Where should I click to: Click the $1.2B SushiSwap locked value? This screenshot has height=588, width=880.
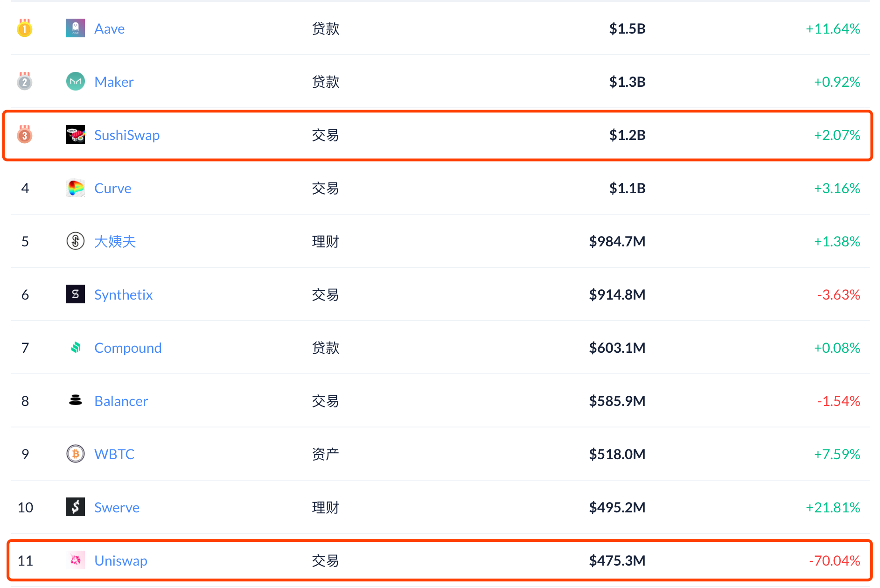(x=627, y=135)
